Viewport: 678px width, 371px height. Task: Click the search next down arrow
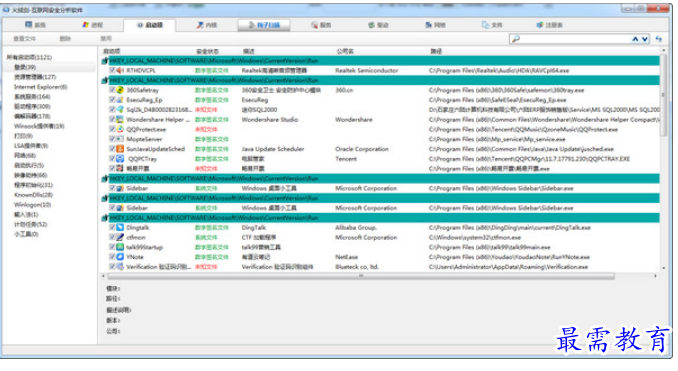coord(645,39)
